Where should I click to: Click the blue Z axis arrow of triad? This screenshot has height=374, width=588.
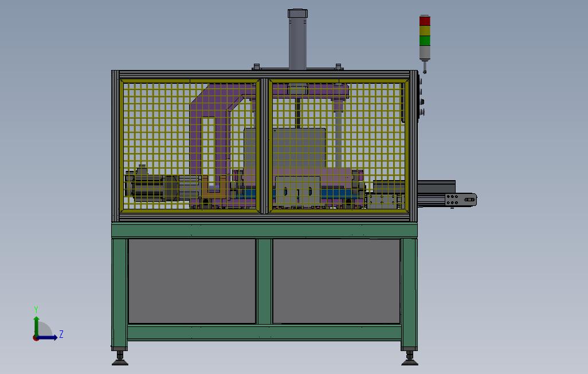pyautogui.click(x=47, y=337)
